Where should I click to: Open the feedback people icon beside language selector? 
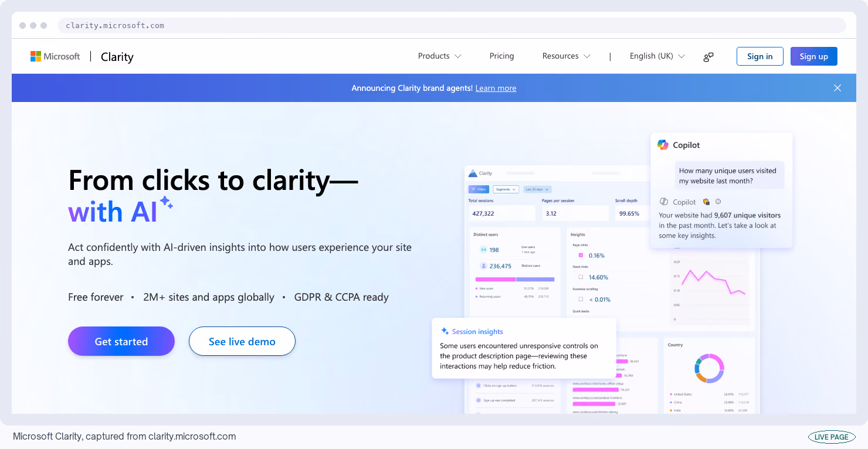click(708, 57)
